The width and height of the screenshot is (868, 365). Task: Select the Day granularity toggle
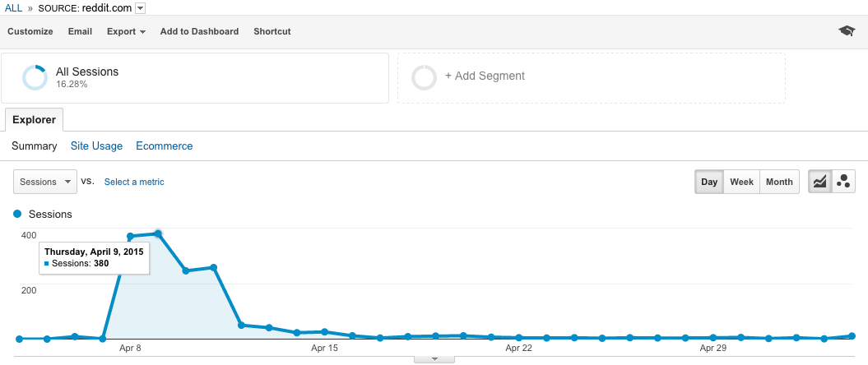[709, 182]
